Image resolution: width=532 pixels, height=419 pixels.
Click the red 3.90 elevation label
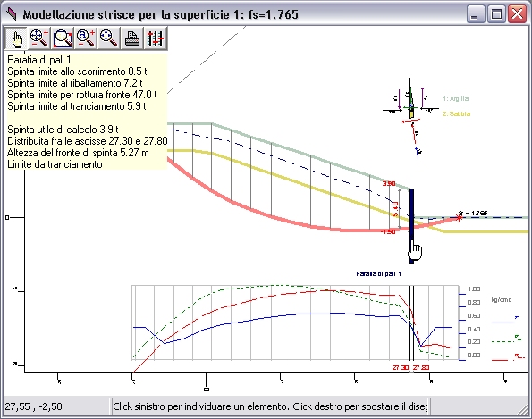(389, 183)
